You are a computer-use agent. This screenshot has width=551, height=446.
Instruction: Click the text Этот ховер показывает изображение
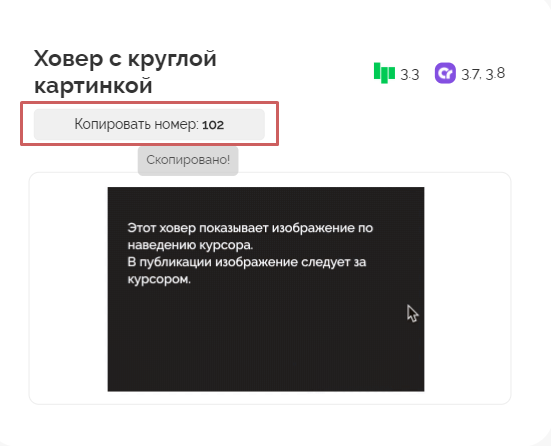[x=241, y=228]
